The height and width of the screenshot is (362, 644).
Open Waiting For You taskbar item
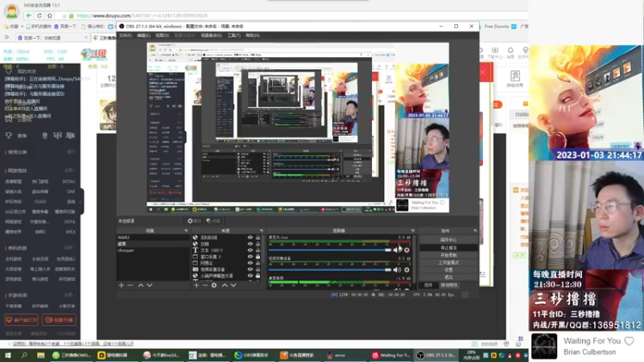click(391, 356)
